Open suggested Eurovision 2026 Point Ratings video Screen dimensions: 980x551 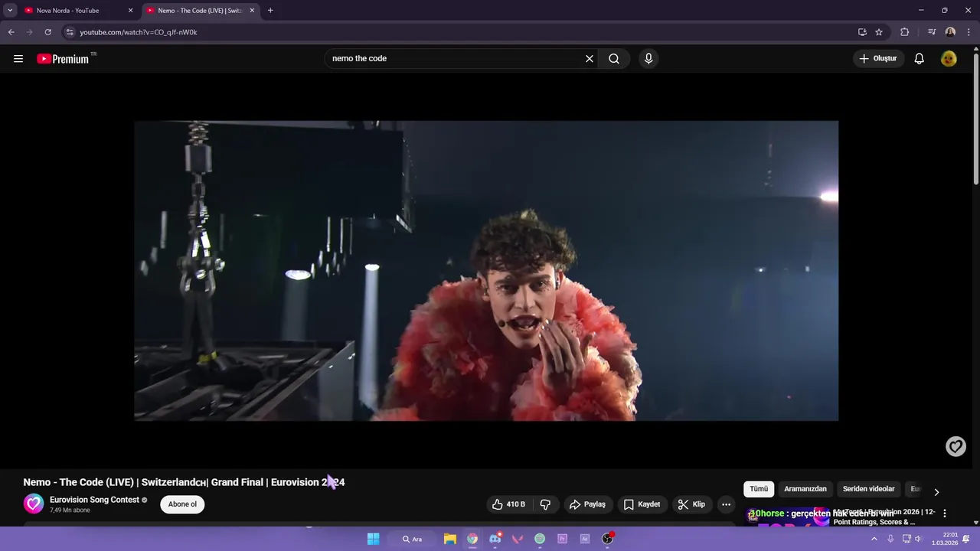(884, 517)
